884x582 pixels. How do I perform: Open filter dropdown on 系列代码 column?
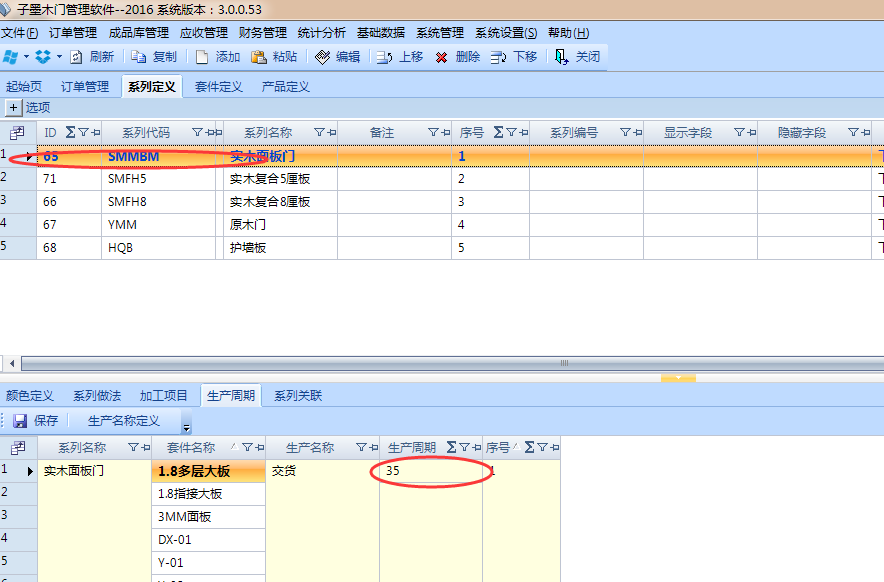[x=198, y=132]
